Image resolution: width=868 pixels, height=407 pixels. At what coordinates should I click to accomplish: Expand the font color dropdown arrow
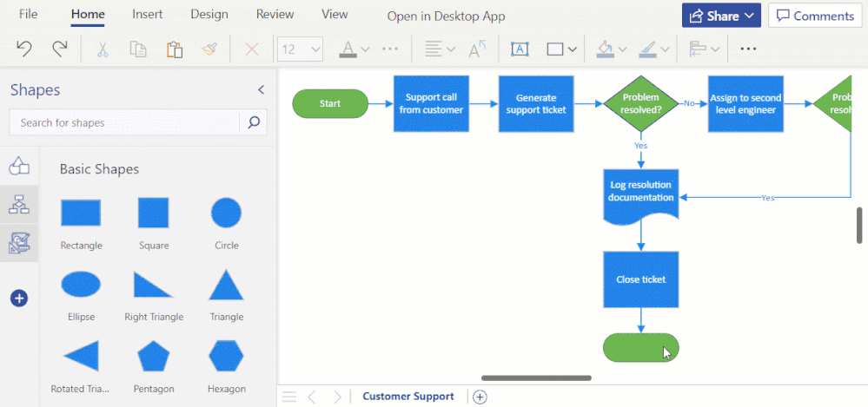[365, 49]
